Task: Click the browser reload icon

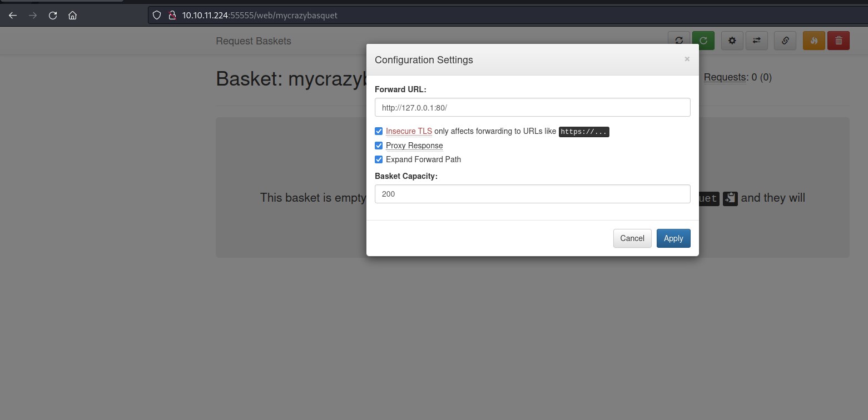Action: coord(53,16)
